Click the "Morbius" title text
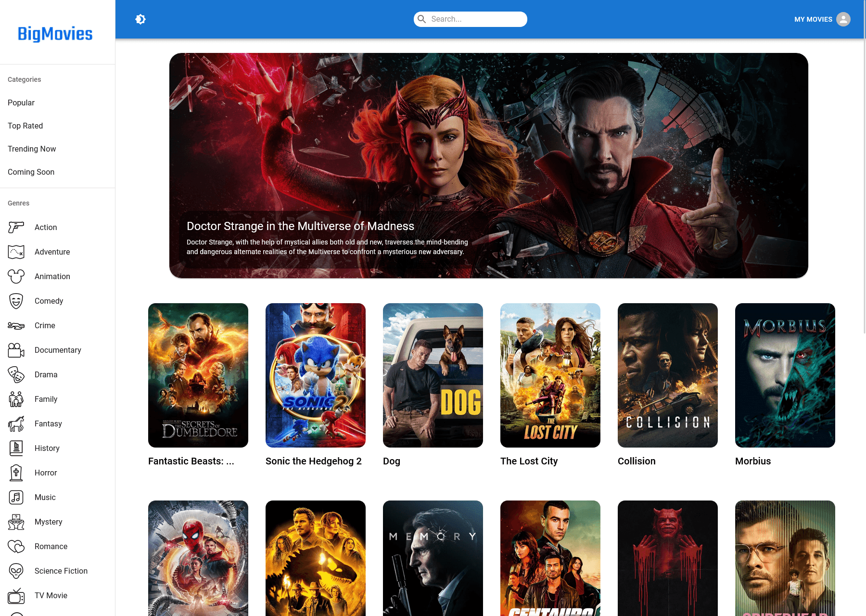The height and width of the screenshot is (616, 866). (753, 461)
